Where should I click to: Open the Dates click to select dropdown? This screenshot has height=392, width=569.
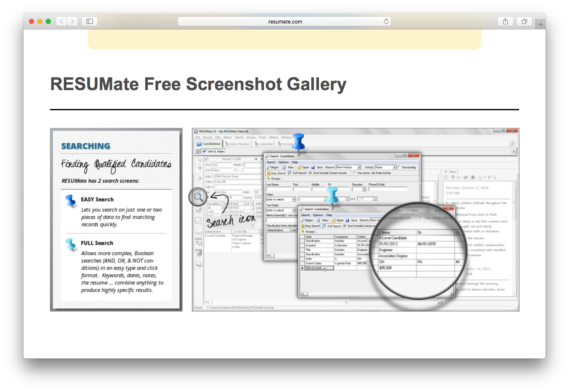pyautogui.click(x=293, y=199)
